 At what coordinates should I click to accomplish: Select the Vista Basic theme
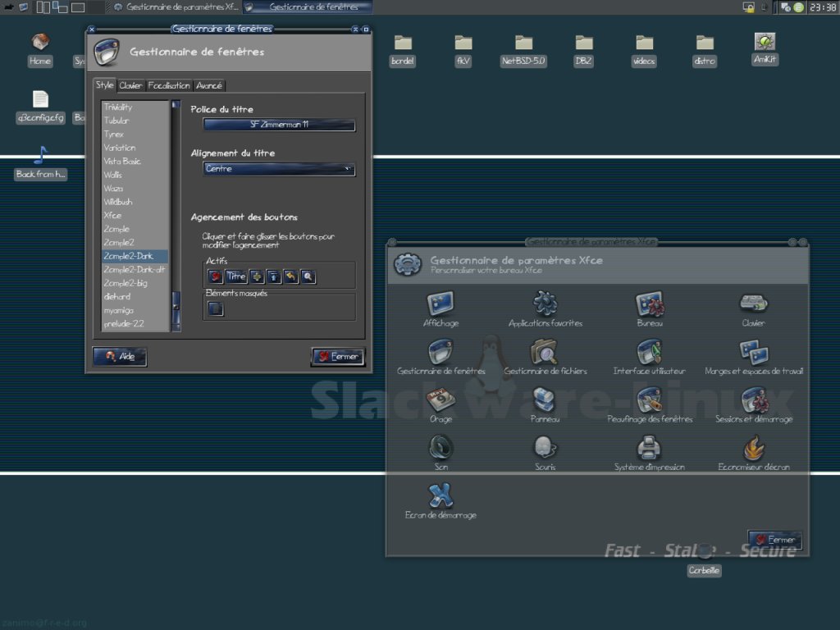(135, 162)
